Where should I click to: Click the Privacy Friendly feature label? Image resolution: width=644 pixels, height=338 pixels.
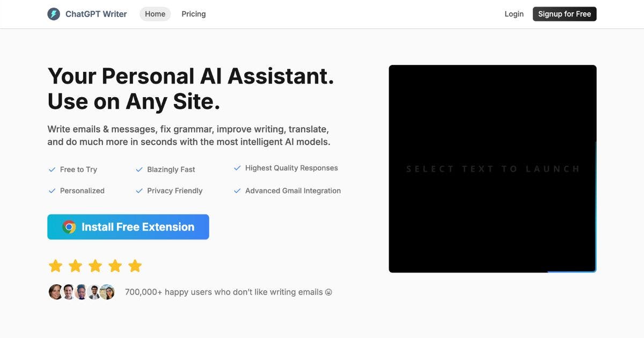(x=174, y=190)
